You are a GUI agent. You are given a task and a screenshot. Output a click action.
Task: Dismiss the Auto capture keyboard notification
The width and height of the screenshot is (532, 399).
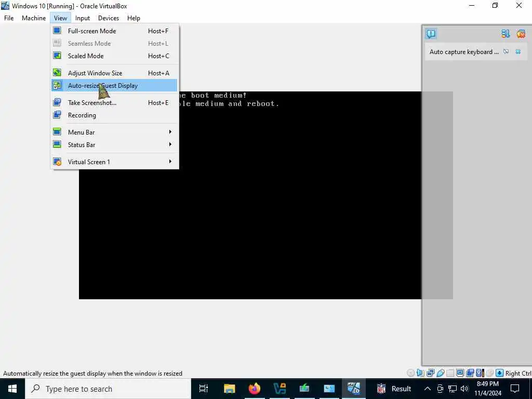[x=518, y=51]
